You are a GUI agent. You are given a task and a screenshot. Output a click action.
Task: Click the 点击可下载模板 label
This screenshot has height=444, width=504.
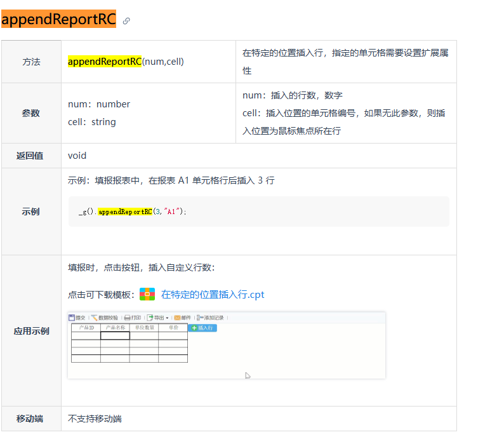point(102,295)
